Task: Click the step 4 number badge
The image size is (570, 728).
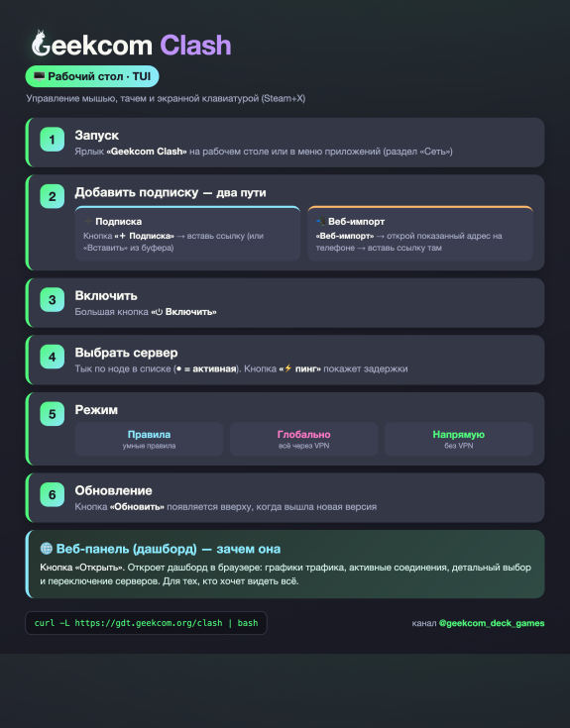Action: point(52,357)
